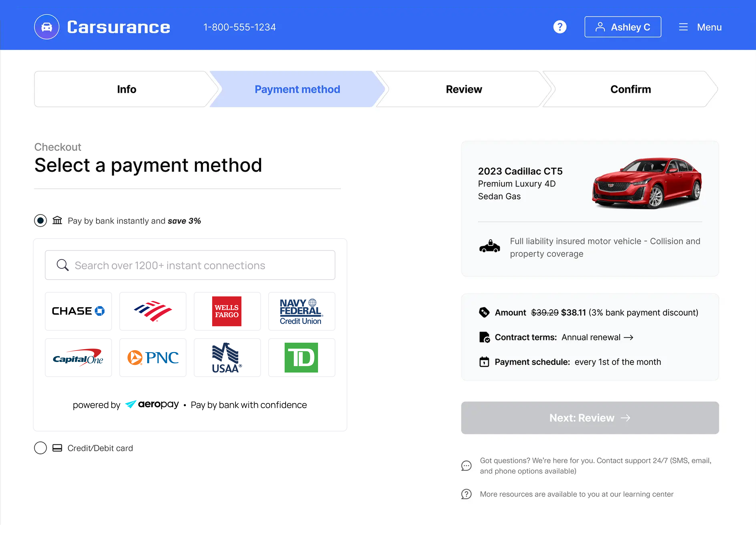Click the credit card icon

click(57, 448)
